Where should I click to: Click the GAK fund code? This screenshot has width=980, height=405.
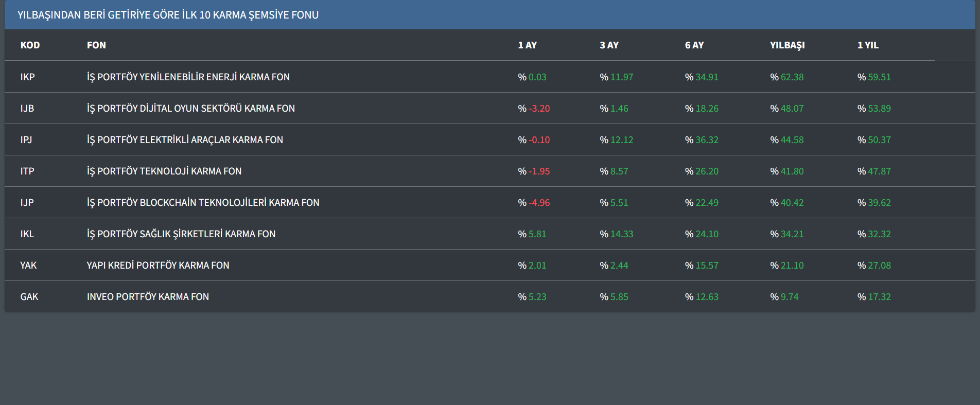(29, 297)
